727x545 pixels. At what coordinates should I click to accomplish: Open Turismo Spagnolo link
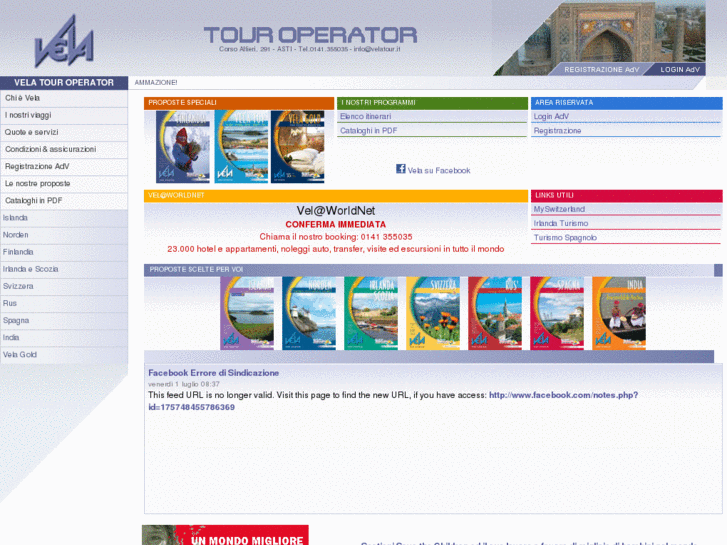click(565, 238)
